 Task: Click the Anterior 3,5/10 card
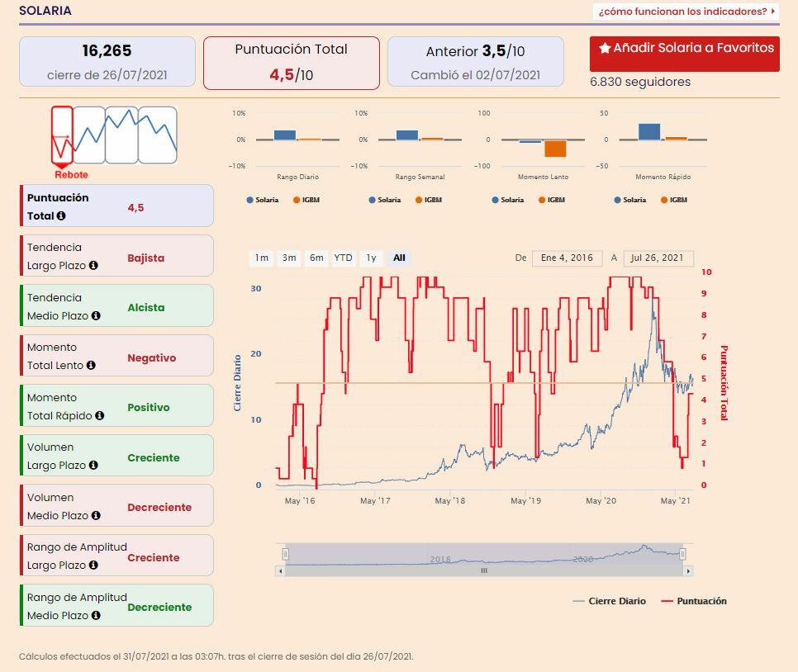[x=475, y=62]
